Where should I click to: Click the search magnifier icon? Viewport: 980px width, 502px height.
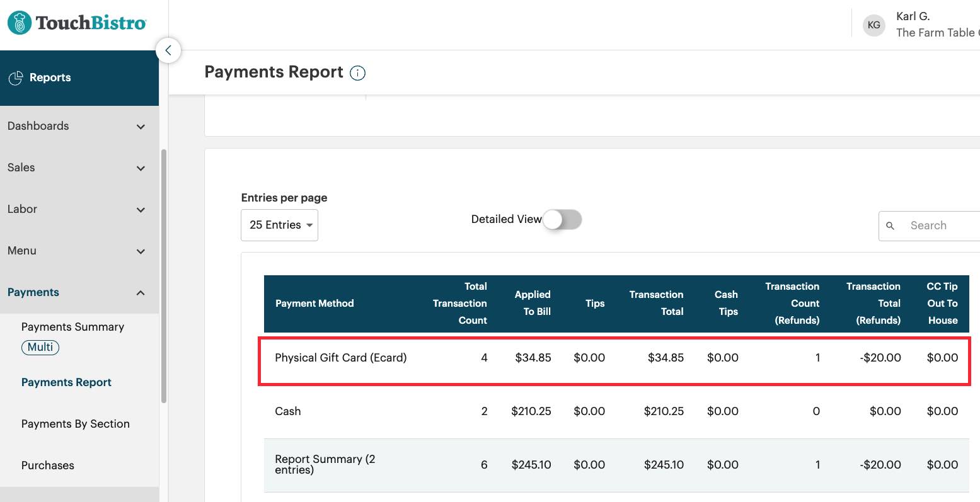[x=891, y=225]
